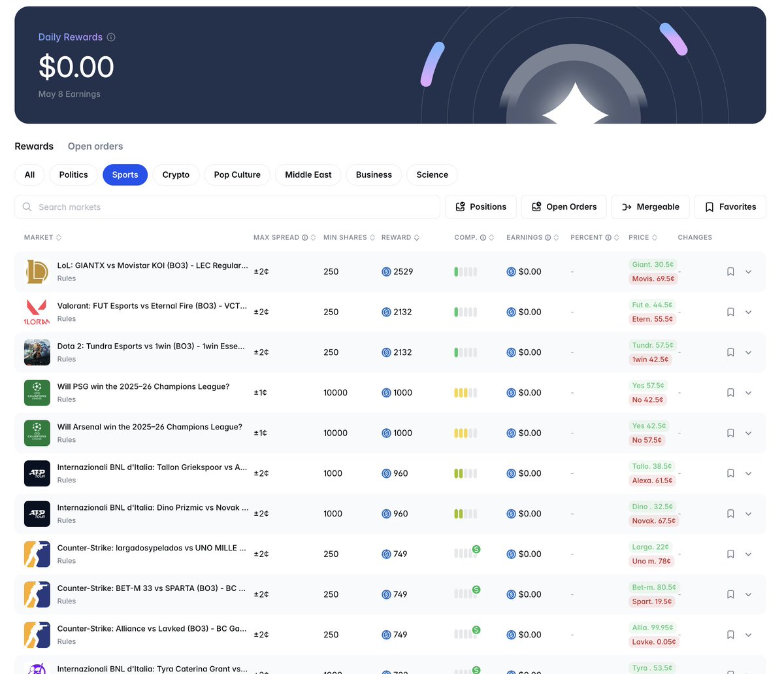
Task: Sort by the MIN SHARES column
Action: coord(349,237)
